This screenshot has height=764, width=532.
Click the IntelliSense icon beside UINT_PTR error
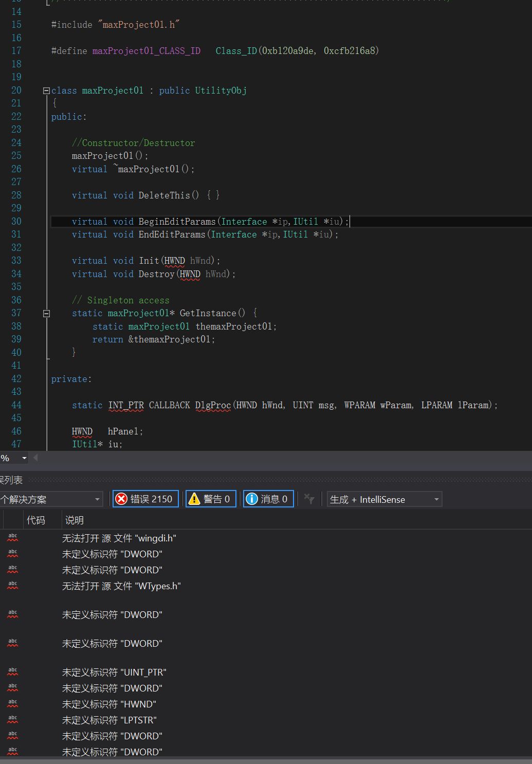[x=12, y=672]
